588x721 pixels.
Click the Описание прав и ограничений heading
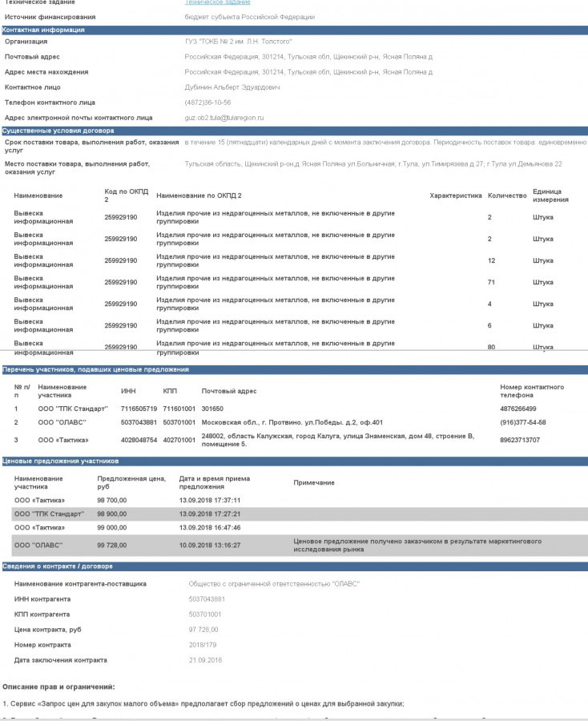[x=58, y=687]
